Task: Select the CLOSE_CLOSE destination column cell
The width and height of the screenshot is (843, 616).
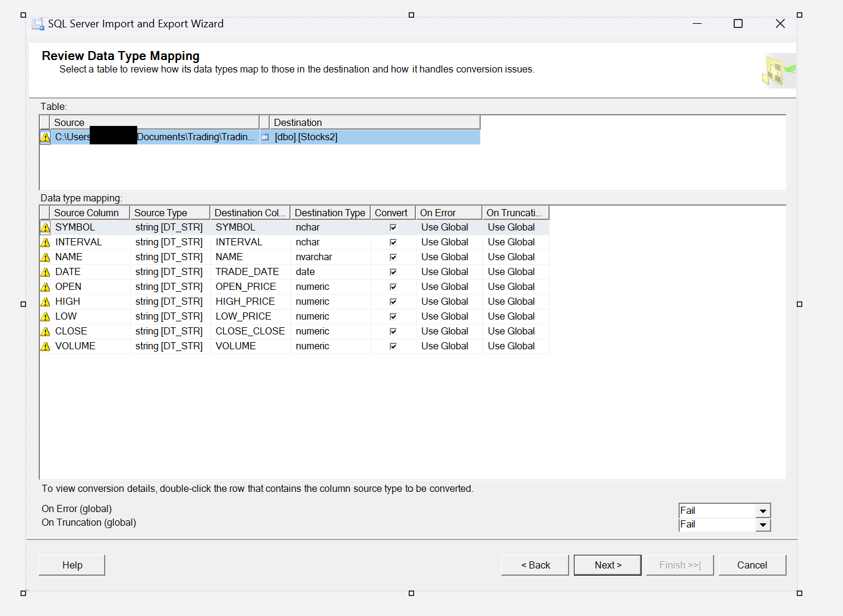Action: pos(250,331)
